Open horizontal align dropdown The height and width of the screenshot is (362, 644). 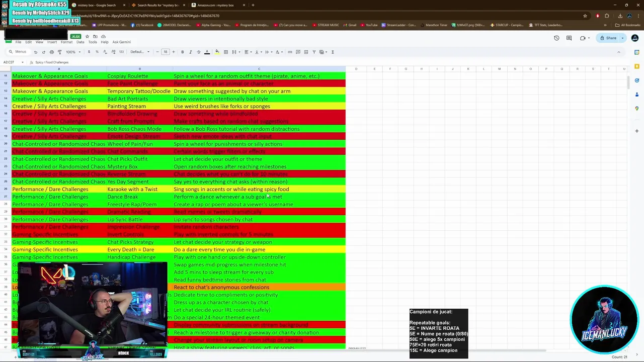248,52
